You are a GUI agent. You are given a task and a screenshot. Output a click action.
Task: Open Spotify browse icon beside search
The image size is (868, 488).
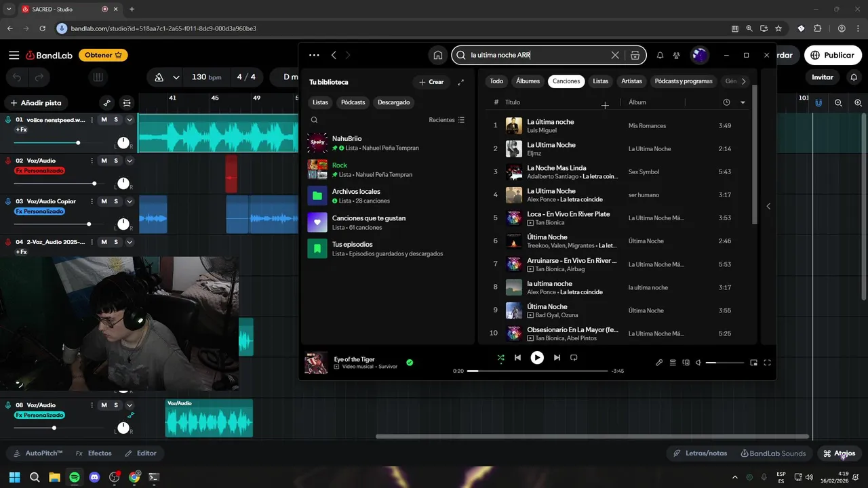click(635, 56)
